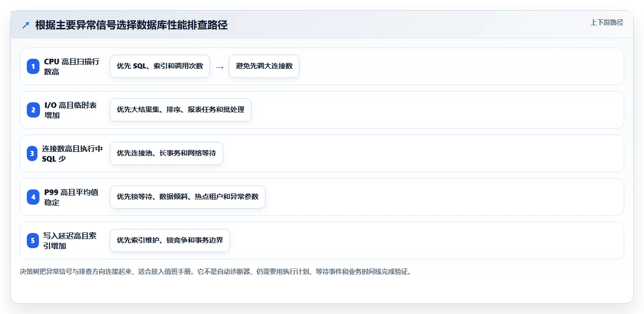Click the 上下游路径 label
The height and width of the screenshot is (314, 644).
point(607,22)
